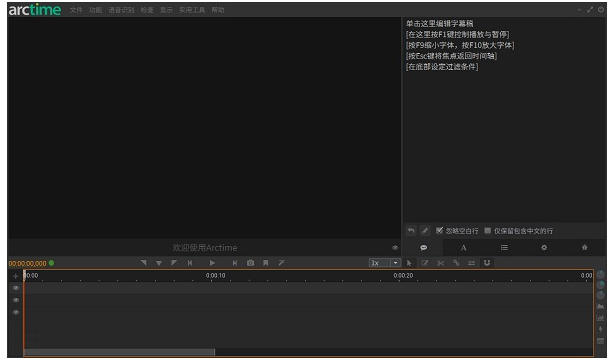Start playback with the play button
Screen dimensions: 616x362
(x=212, y=263)
